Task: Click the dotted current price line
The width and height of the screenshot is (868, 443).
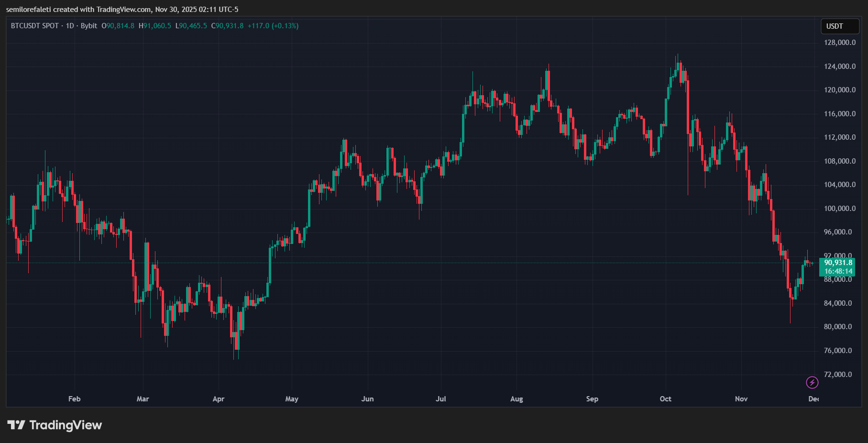Action: 383,262
